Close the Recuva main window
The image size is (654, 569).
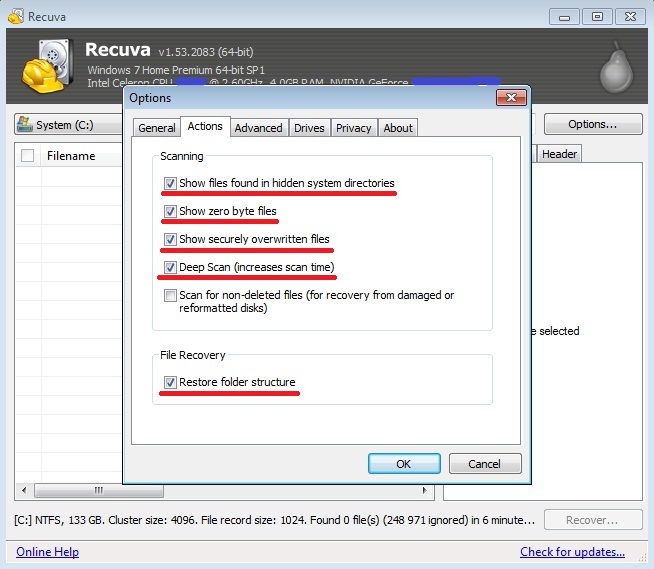(x=630, y=17)
